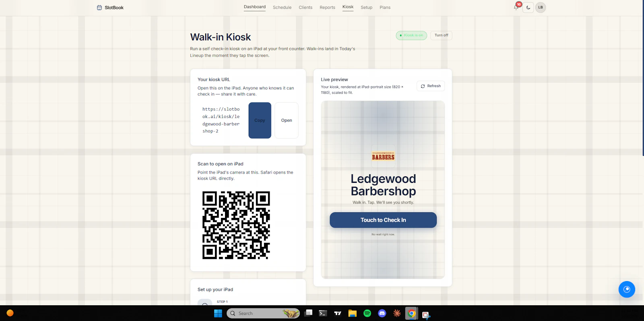Click the orange circle icon at taskbar left
The image size is (644, 321).
pyautogui.click(x=10, y=313)
